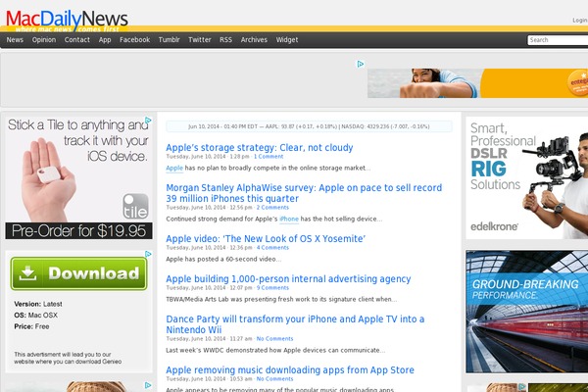Click the Ground-Breaking Performance train ad
This screenshot has width=588, height=392.
click(x=527, y=312)
